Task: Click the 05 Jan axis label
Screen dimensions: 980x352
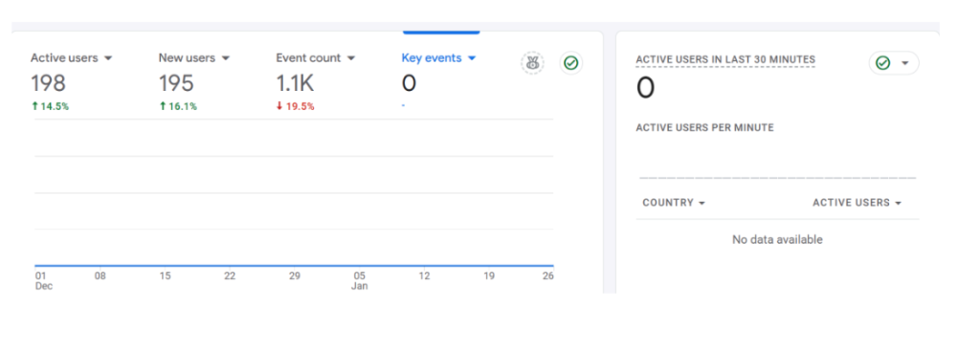Action: [360, 281]
